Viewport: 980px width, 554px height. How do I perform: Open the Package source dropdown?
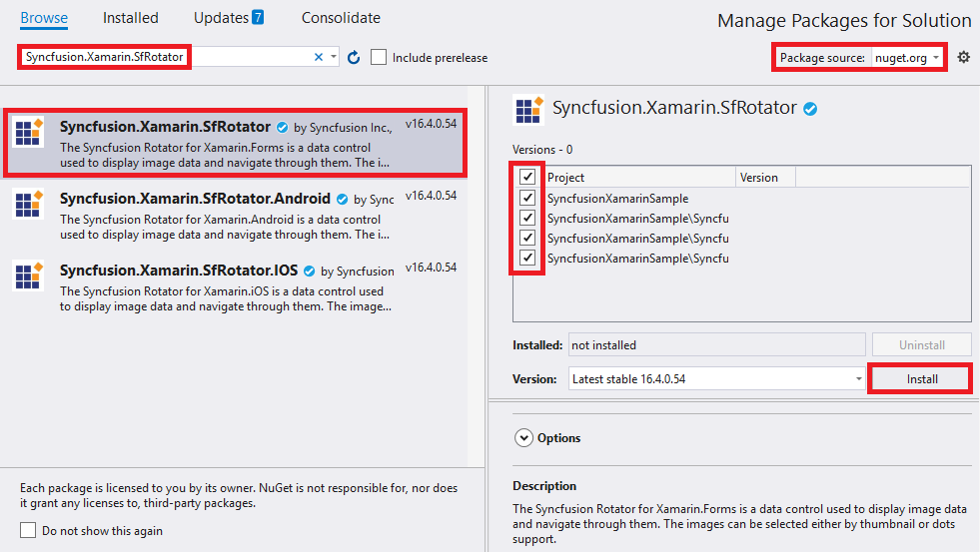click(908, 58)
